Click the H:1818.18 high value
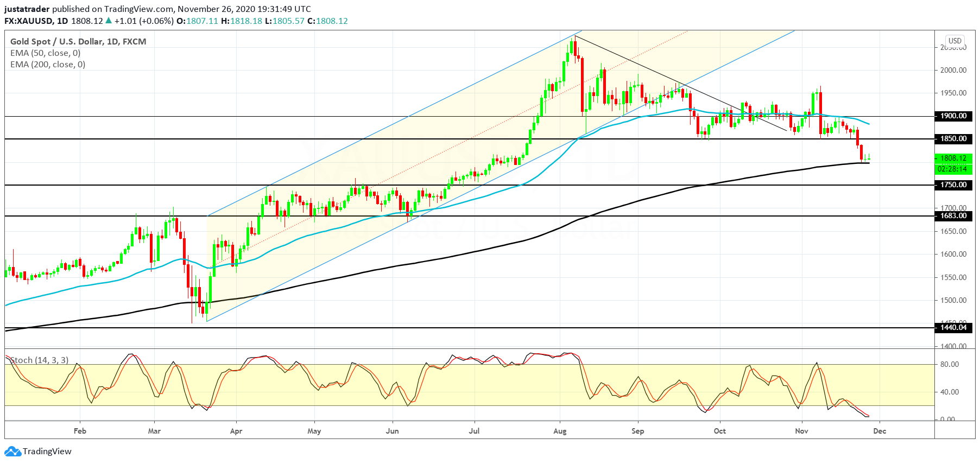 [242, 21]
